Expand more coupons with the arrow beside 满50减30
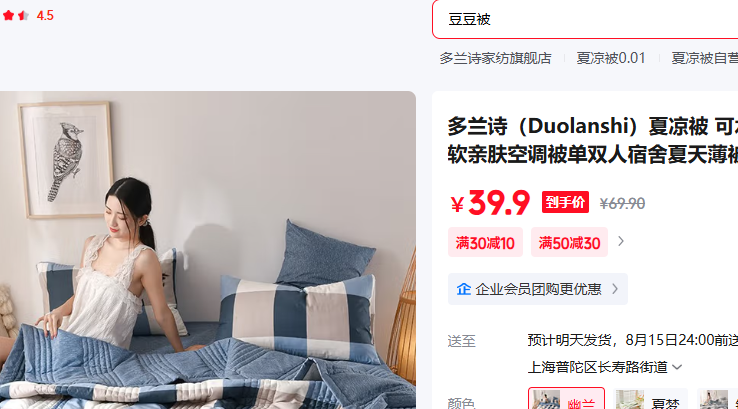 click(x=621, y=241)
